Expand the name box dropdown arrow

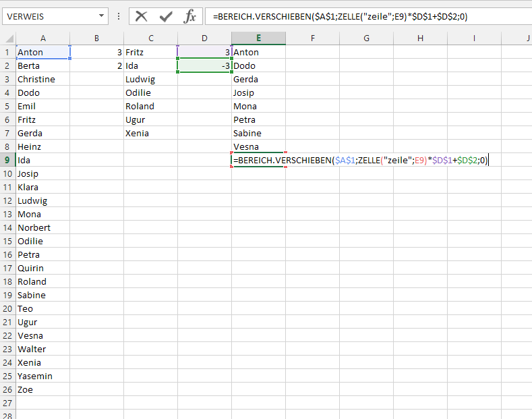coord(101,16)
